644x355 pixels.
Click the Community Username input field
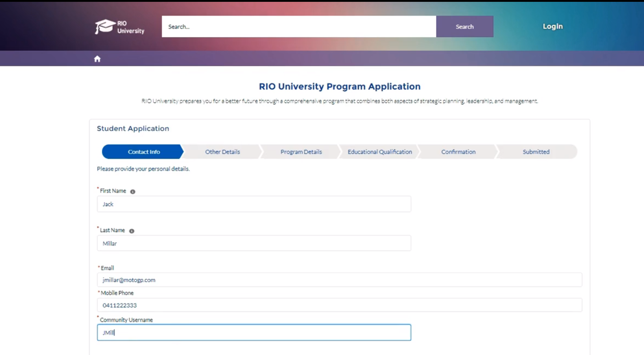pos(254,332)
